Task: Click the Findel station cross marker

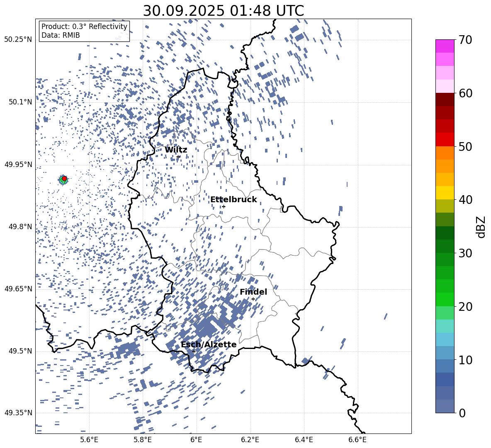Action: [x=253, y=299]
